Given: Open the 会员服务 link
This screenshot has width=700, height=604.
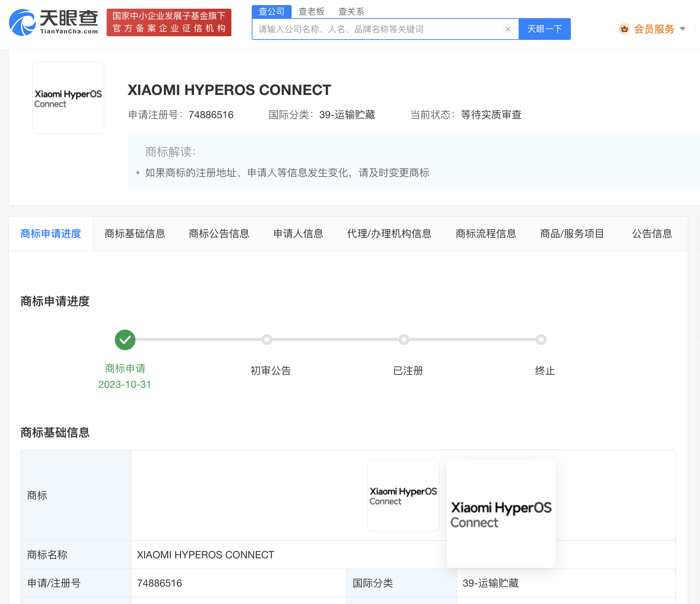Looking at the screenshot, I should (654, 29).
